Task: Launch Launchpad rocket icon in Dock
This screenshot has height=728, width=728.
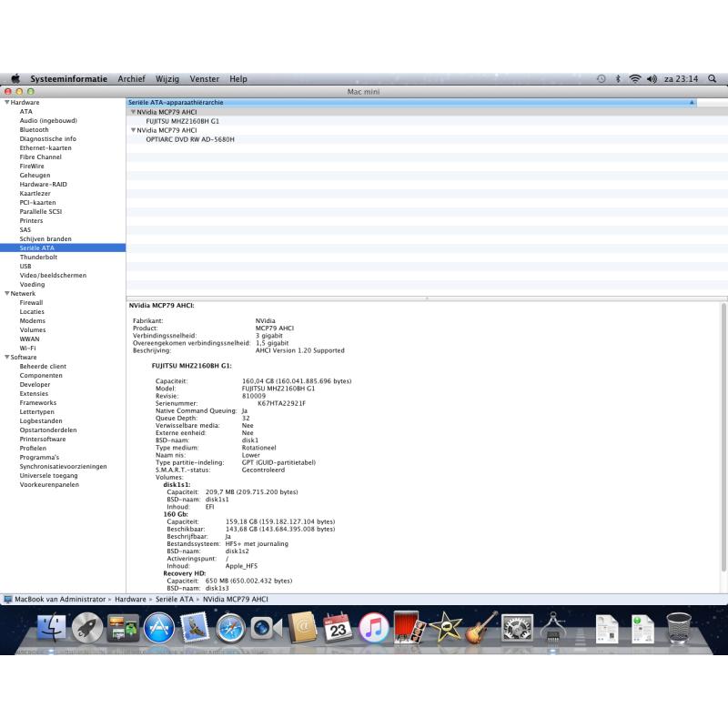Action: (86, 627)
